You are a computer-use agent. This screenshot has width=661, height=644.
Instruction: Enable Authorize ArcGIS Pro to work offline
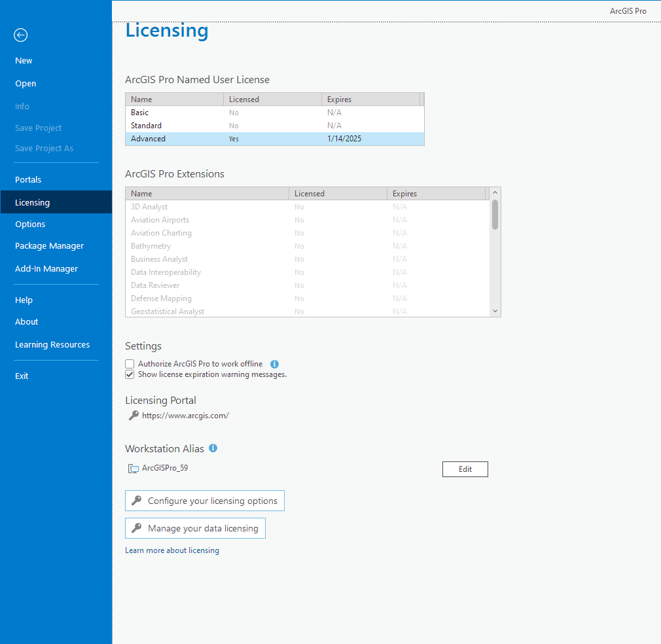click(x=129, y=363)
